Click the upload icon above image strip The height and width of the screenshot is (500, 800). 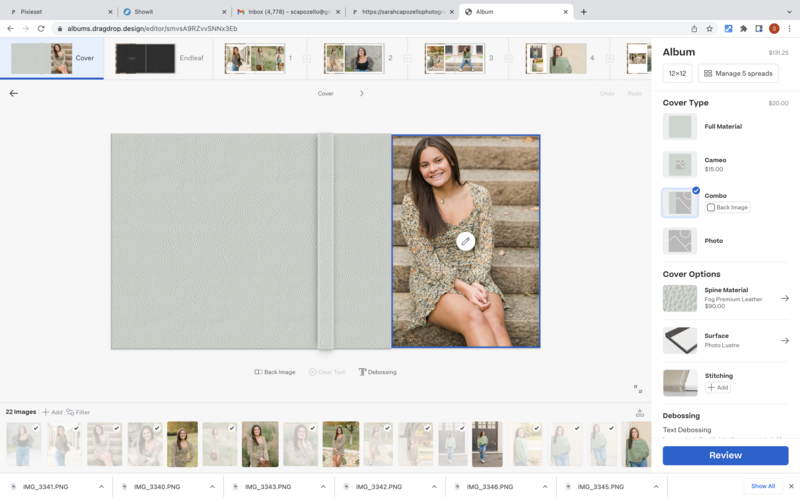tap(640, 412)
